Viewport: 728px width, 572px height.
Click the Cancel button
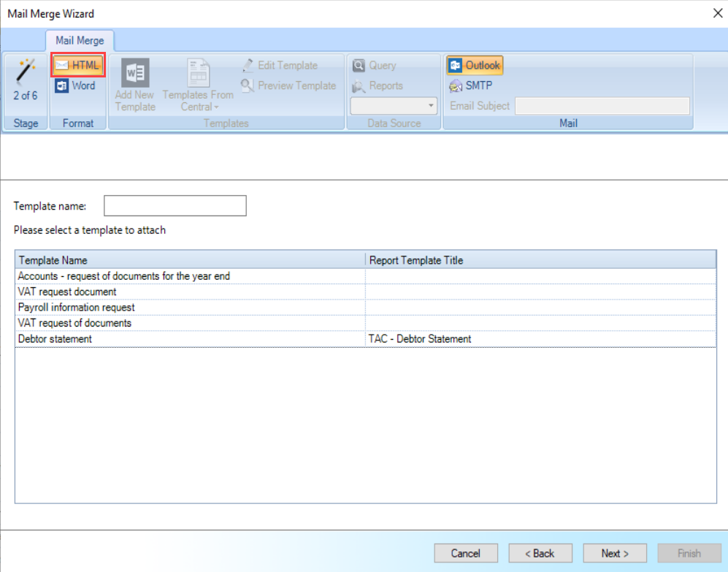(466, 554)
